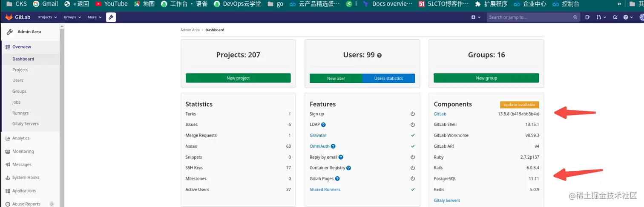
Task: Click the New group button
Action: click(486, 78)
